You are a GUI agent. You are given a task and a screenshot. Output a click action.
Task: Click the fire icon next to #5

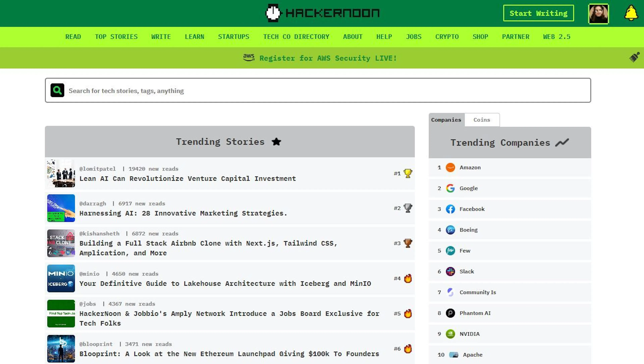(408, 313)
